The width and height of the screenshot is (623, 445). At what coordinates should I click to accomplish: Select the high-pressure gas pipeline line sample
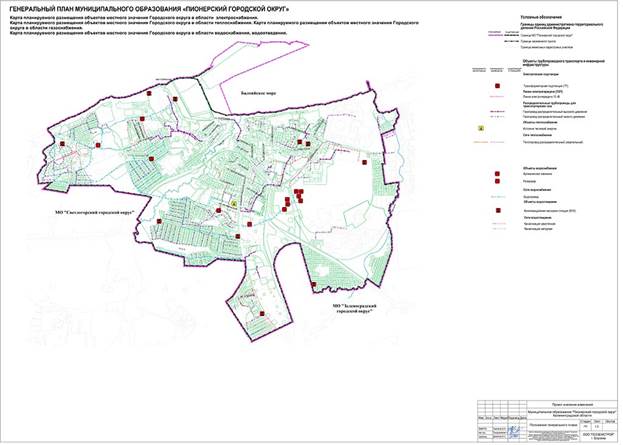coord(497,112)
